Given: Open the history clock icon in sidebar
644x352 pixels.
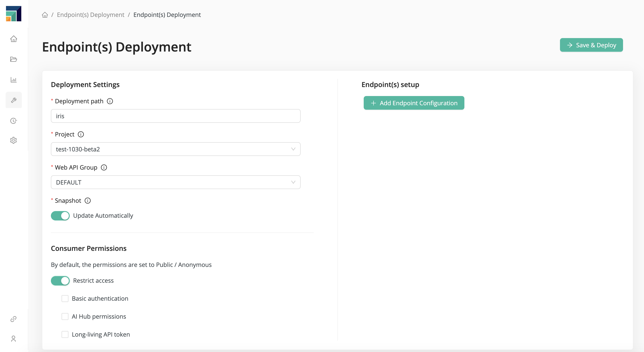Looking at the screenshot, I should (13, 121).
